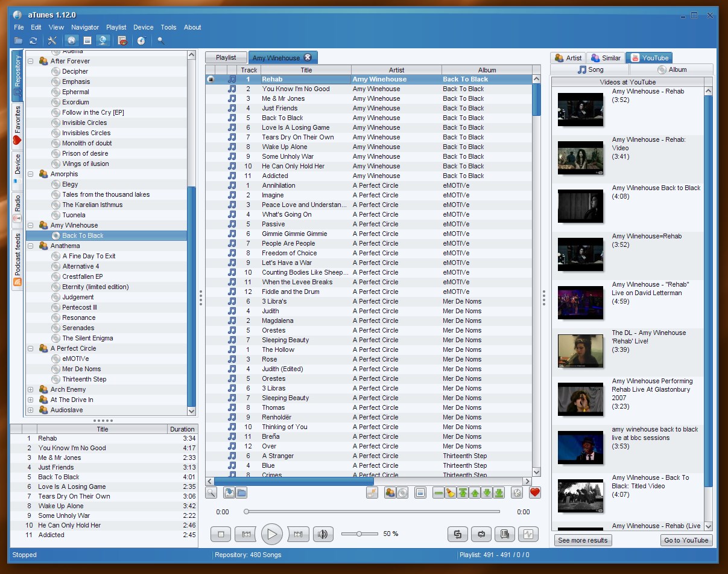728x574 pixels.
Task: Click the Go to YouTube button
Action: (686, 540)
